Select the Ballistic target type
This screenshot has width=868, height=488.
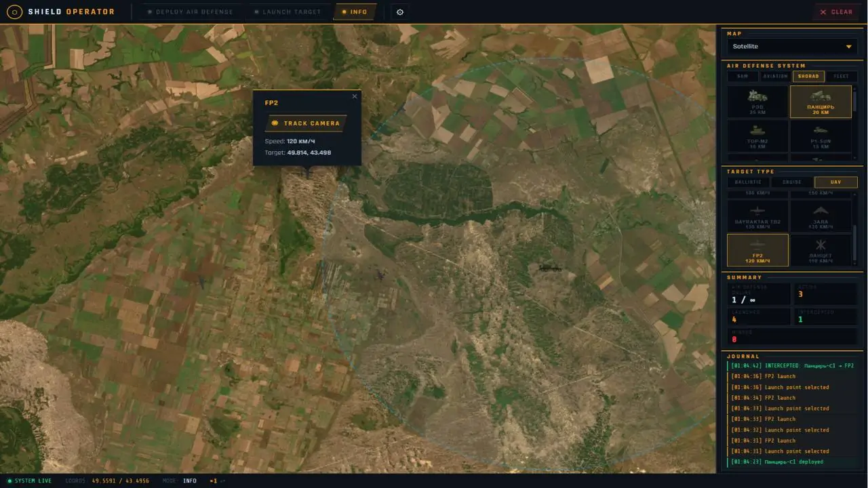pyautogui.click(x=748, y=182)
